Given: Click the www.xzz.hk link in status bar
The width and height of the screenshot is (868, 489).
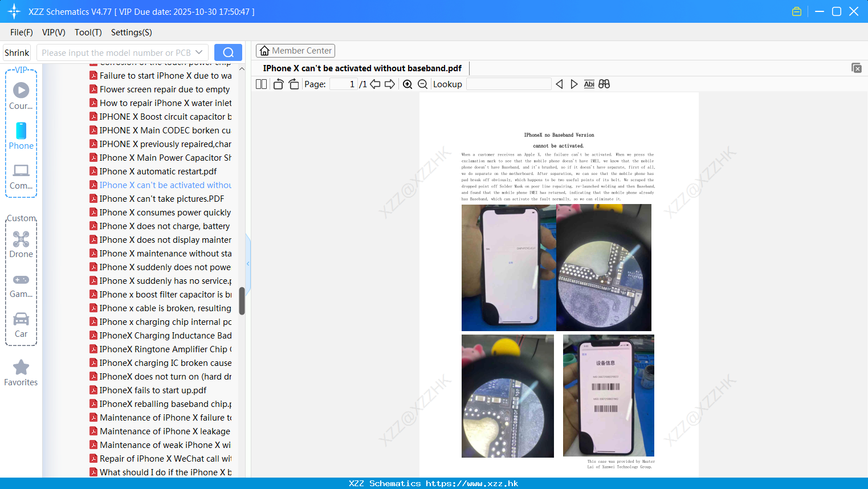Looking at the screenshot, I should 472,483.
